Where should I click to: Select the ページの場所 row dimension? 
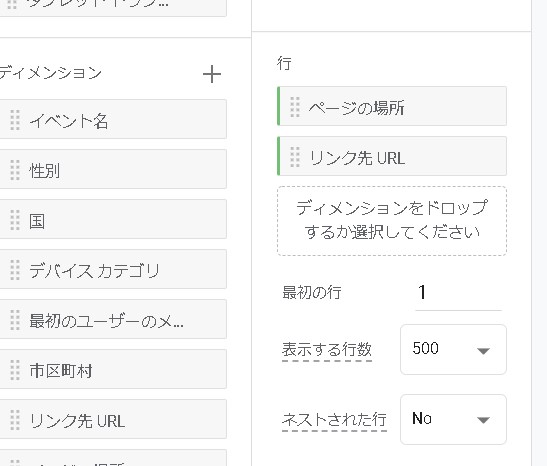tap(392, 106)
